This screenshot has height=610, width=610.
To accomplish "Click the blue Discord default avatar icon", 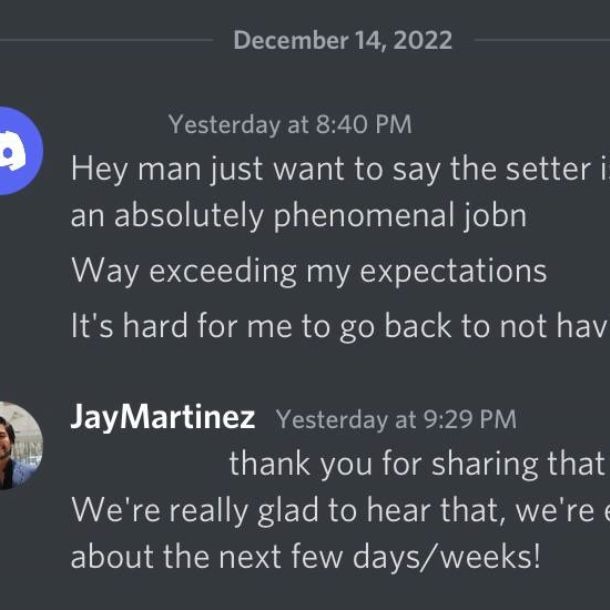I will pyautogui.click(x=14, y=152).
